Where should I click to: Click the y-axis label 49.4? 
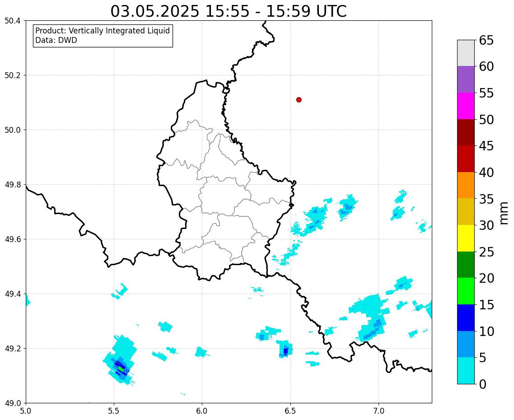click(13, 294)
